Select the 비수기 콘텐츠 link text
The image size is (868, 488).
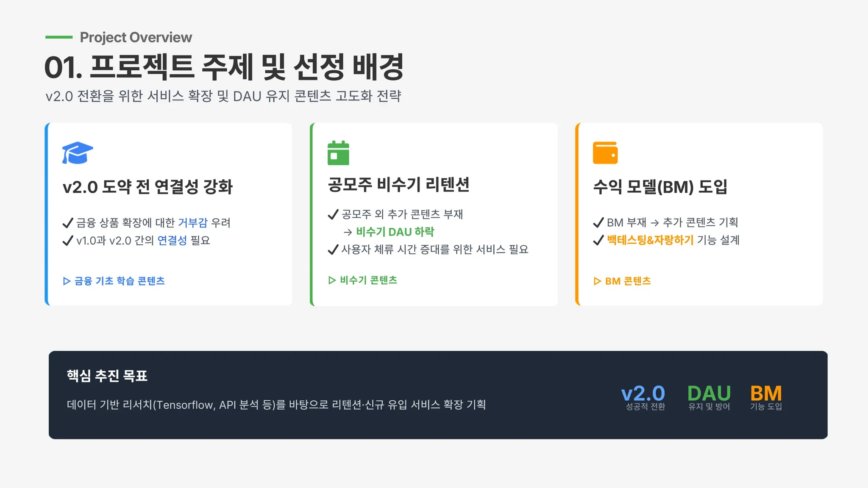(x=368, y=280)
